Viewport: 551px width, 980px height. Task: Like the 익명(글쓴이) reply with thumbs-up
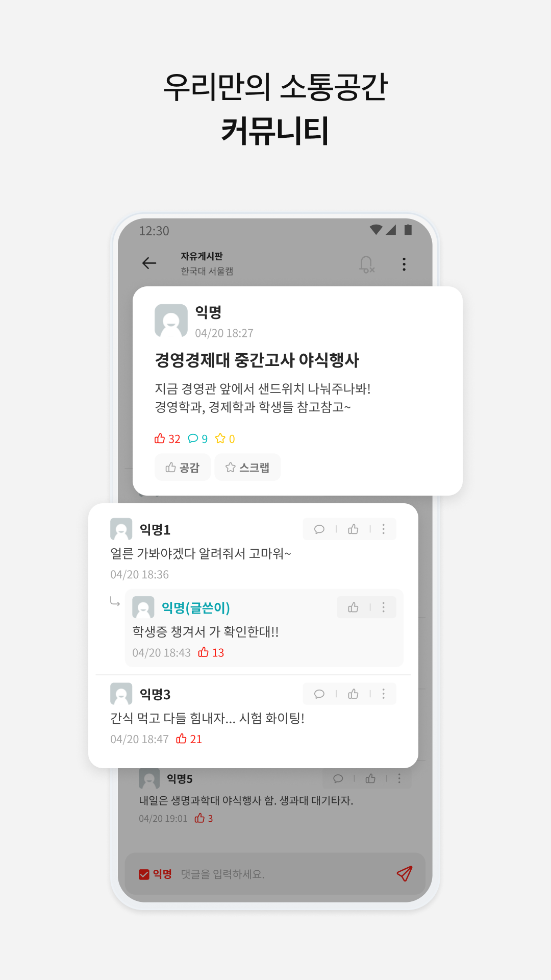(x=353, y=607)
